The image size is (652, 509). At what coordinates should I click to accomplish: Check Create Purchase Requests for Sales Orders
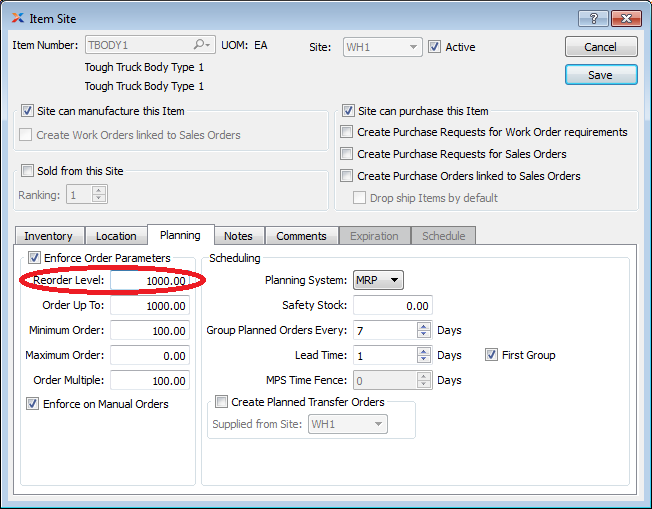click(347, 154)
